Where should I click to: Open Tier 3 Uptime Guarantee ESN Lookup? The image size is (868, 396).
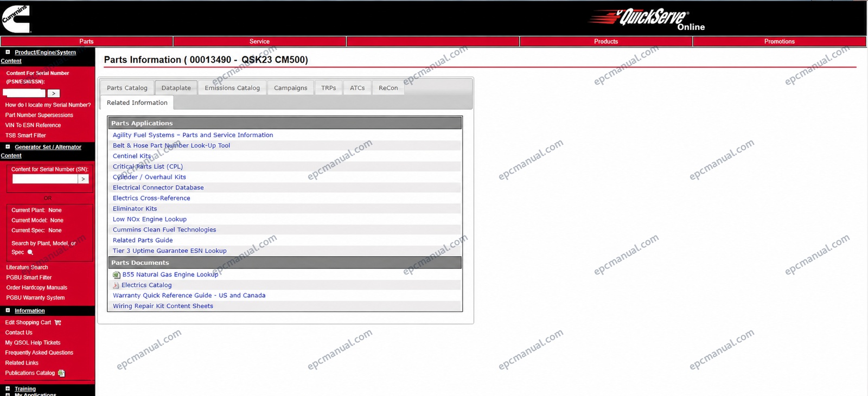click(170, 251)
